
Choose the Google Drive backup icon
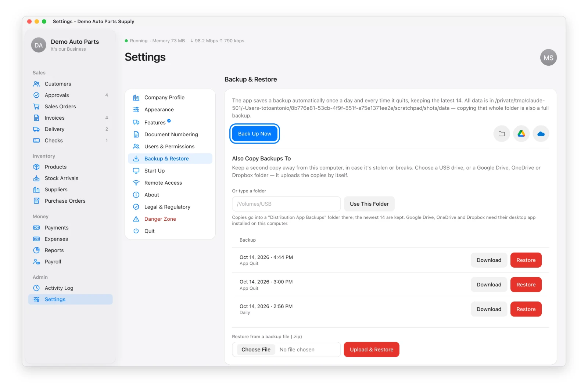coord(521,134)
